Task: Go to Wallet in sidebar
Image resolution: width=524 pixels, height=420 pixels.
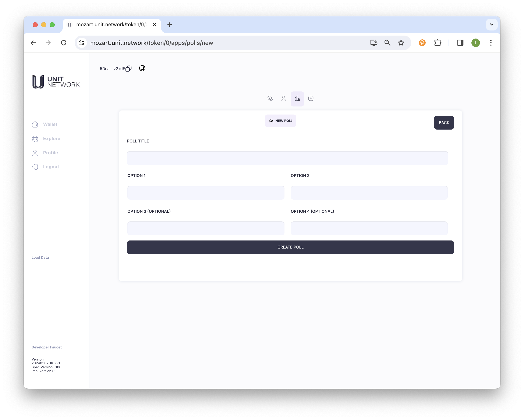Action: [x=50, y=124]
